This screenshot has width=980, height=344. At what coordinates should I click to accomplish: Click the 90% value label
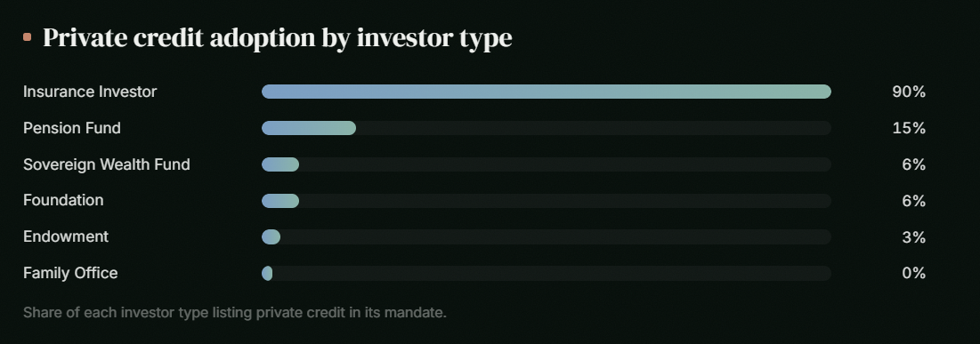909,92
